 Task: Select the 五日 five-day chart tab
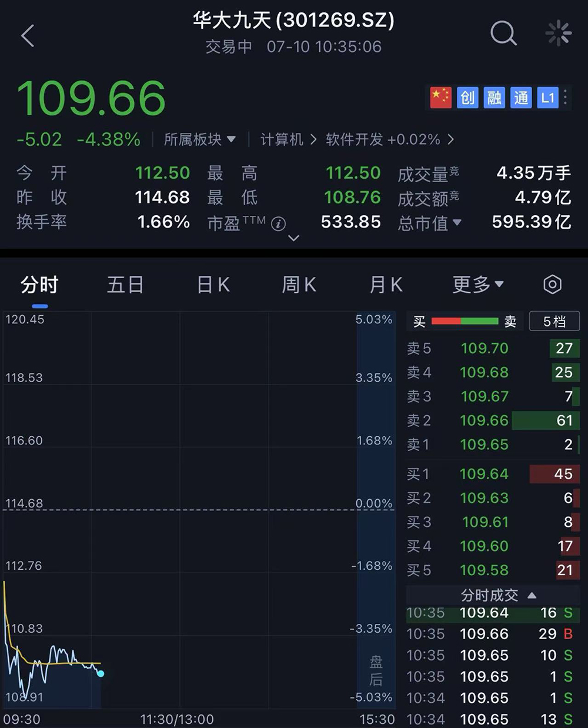[125, 284]
